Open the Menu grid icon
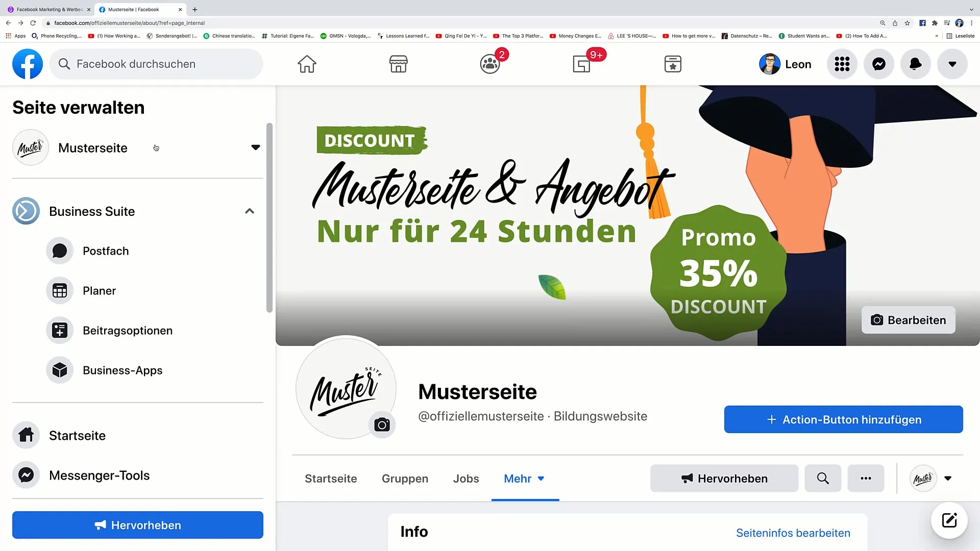Image resolution: width=980 pixels, height=551 pixels. coord(842,63)
